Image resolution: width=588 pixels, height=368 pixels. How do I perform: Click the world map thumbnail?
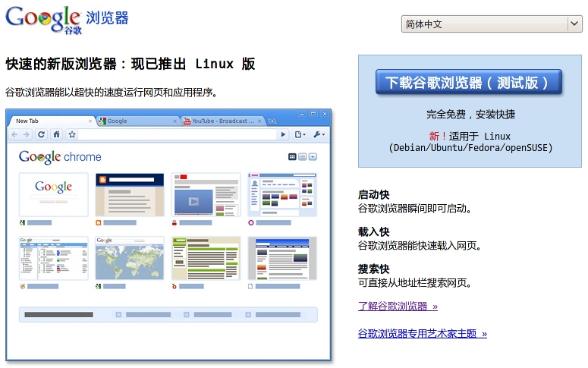point(130,258)
